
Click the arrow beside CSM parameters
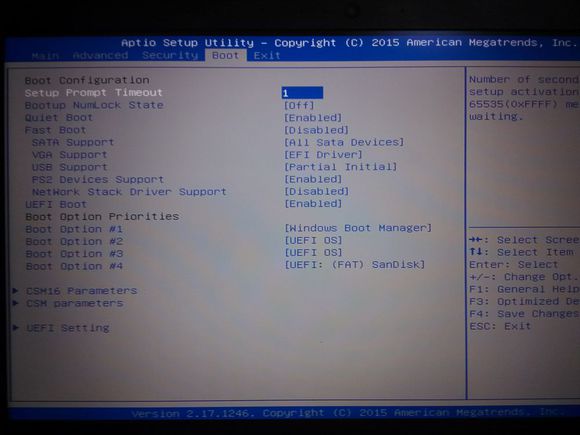coord(16,303)
